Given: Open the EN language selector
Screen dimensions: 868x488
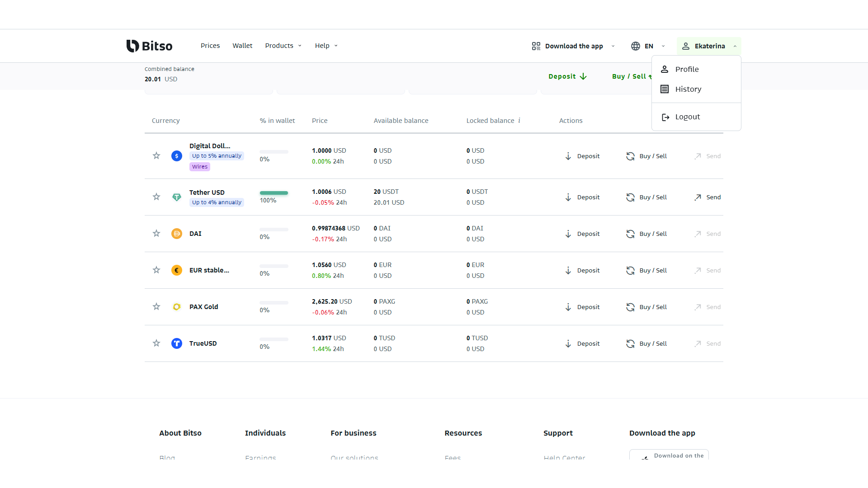Looking at the screenshot, I should click(x=648, y=46).
